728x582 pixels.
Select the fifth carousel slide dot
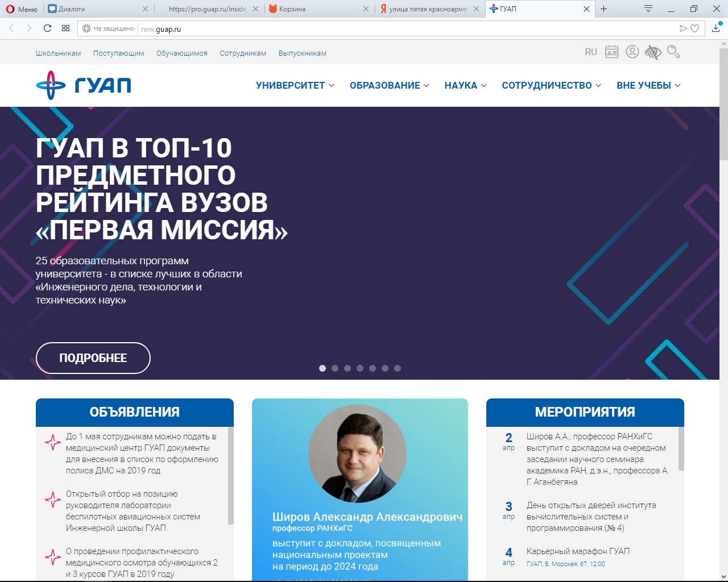(x=373, y=368)
